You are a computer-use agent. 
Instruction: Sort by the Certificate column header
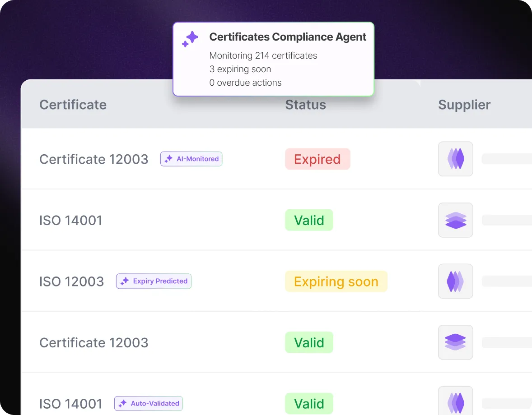point(73,105)
